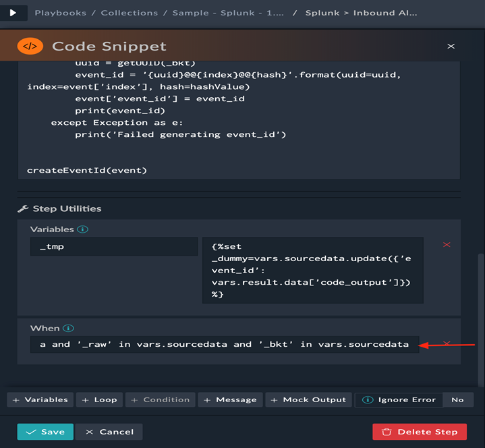The image size is (485, 448).
Task: Open Playbooks in the breadcrumb
Action: click(x=59, y=13)
